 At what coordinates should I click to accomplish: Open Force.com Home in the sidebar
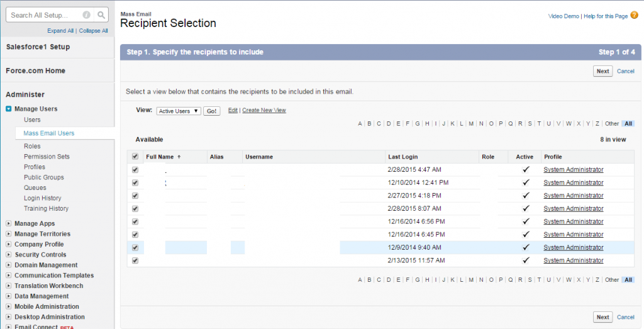pos(35,70)
